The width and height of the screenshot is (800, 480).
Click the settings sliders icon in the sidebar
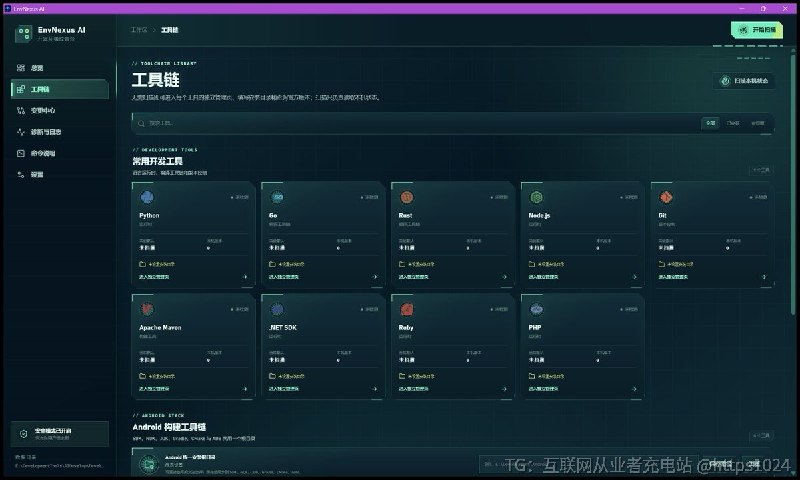21,174
